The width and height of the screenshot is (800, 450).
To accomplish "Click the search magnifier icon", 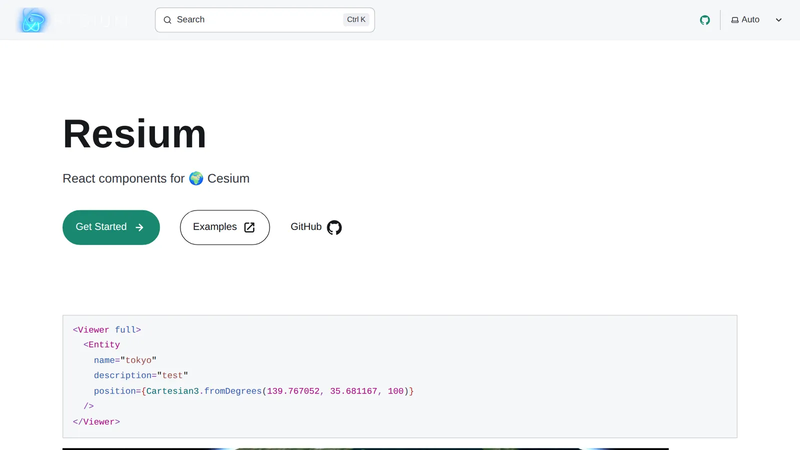I will [167, 20].
